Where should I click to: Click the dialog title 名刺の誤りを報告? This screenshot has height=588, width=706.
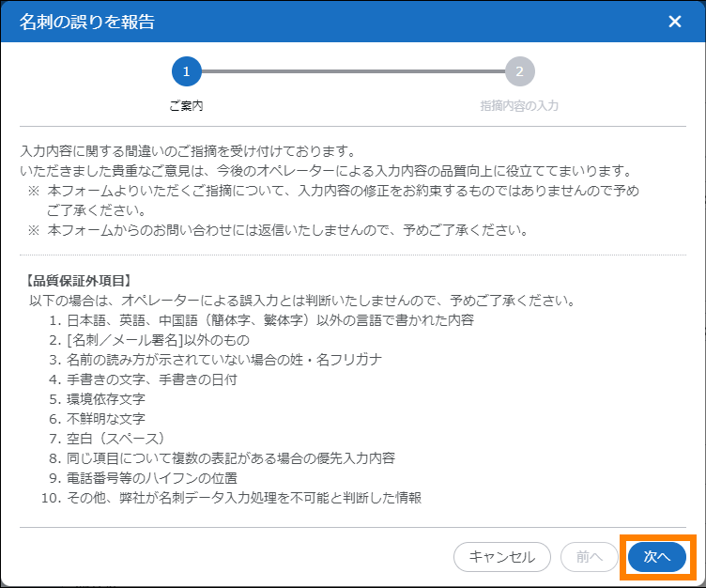tap(87, 22)
